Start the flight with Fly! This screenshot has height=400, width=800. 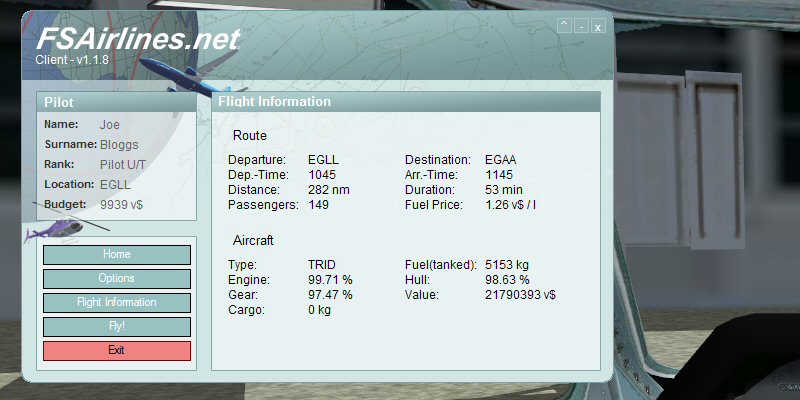[x=117, y=327]
